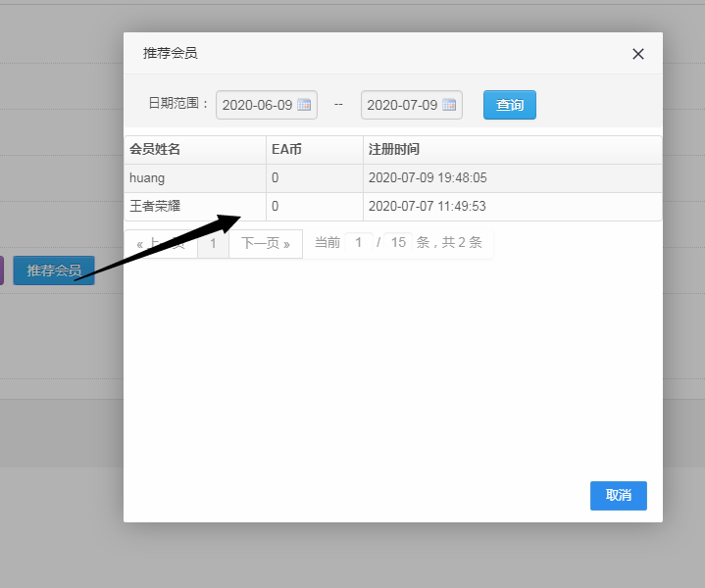Click the EA币 column header
This screenshot has width=705, height=588.
click(x=314, y=150)
